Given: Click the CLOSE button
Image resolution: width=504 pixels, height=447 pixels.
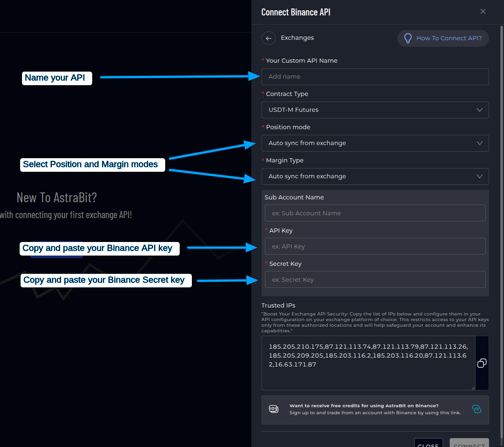Looking at the screenshot, I should coord(428,443).
